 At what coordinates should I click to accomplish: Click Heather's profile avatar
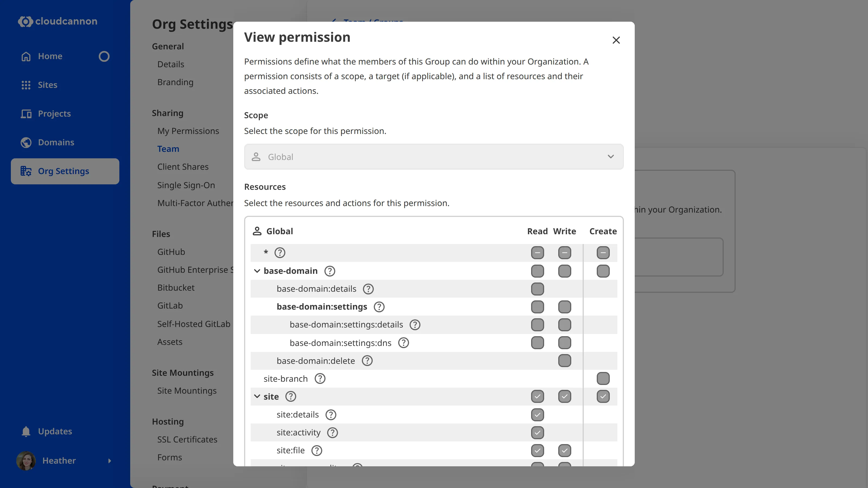click(26, 461)
